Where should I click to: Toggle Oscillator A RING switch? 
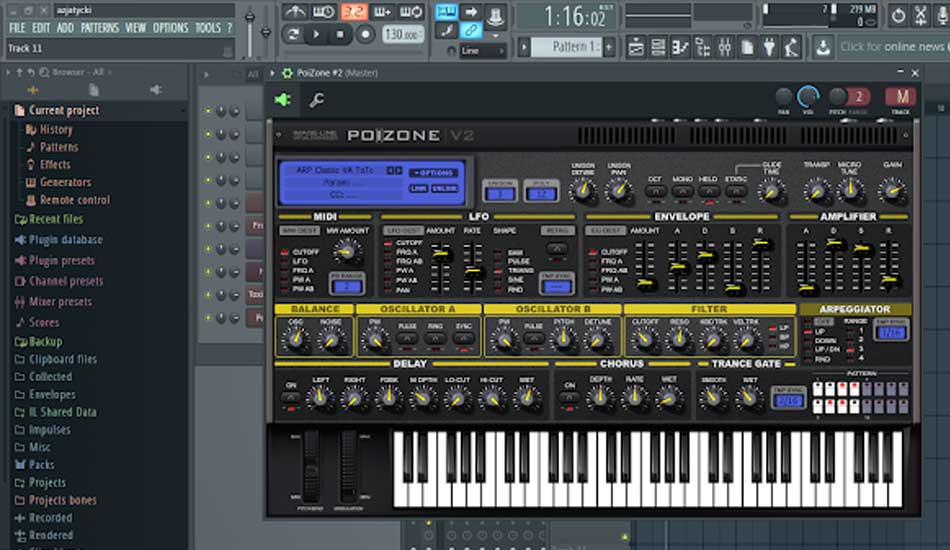click(435, 338)
